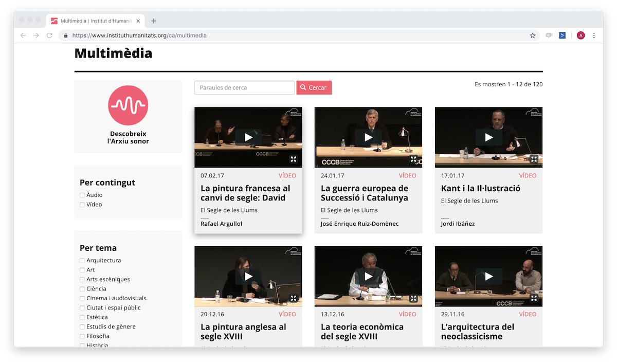Viewport: 617px width, 364px height.
Task: Play the L'arquitectura del neoclassicisme video
Action: [x=488, y=276]
